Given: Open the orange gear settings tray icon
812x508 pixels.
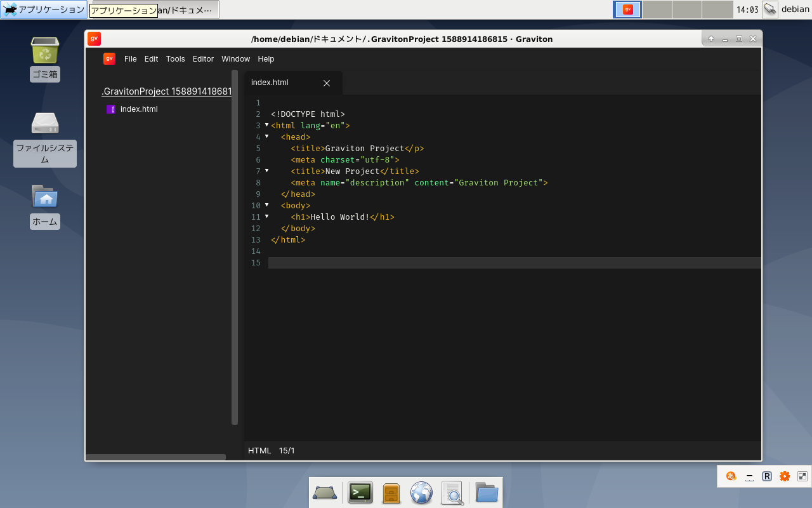Looking at the screenshot, I should (x=785, y=476).
